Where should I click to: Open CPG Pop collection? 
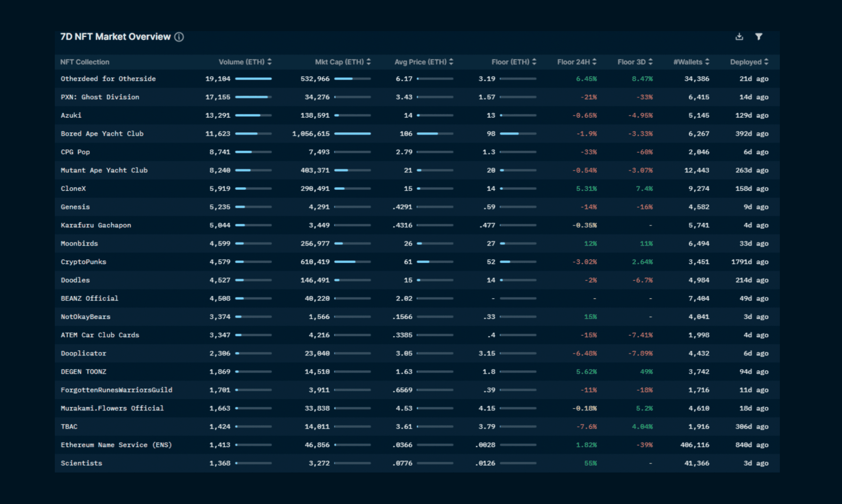(x=75, y=152)
